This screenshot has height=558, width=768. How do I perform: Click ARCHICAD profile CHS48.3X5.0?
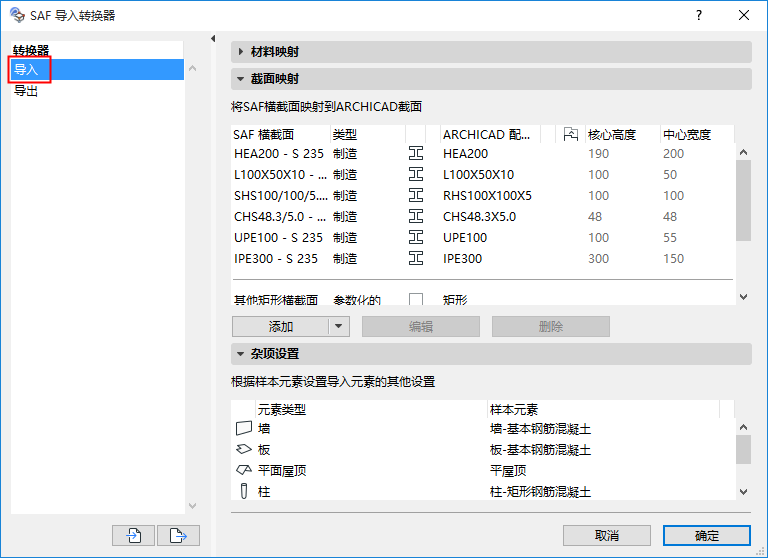480,217
